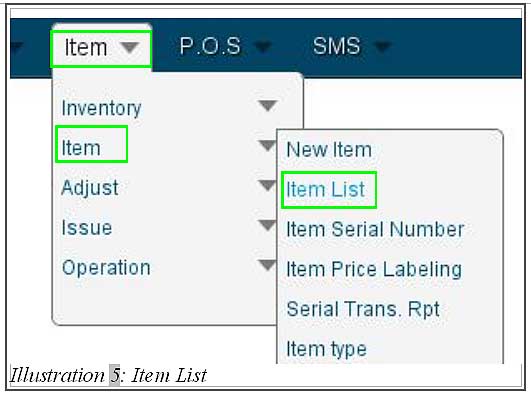Expand the SMS dropdown arrow
This screenshot has height=397, width=531.
[383, 46]
